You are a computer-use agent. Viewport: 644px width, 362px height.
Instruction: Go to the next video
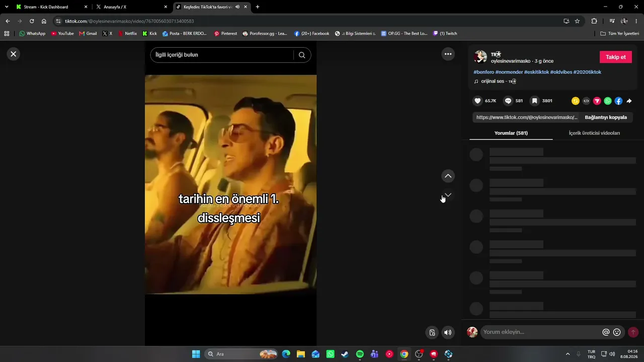tap(448, 195)
